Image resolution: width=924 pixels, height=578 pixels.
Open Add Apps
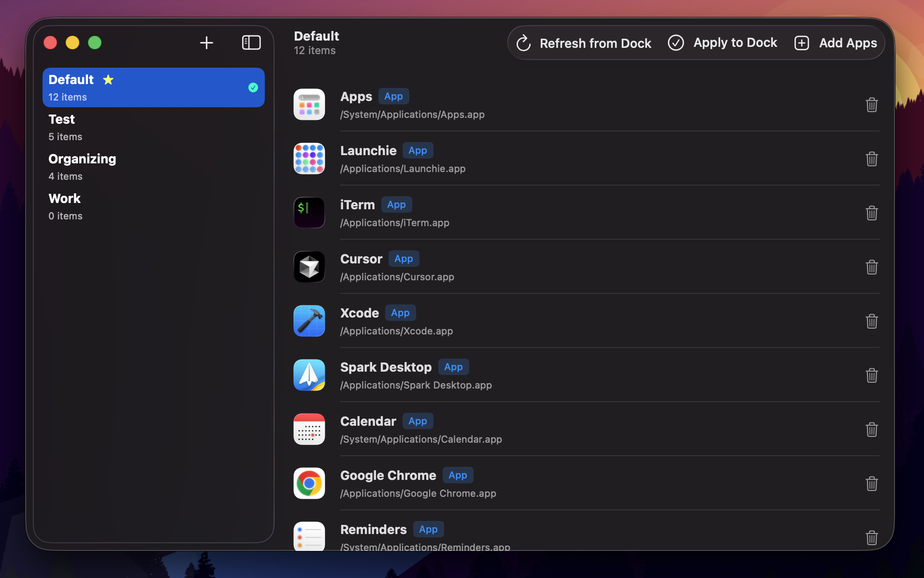tap(835, 43)
